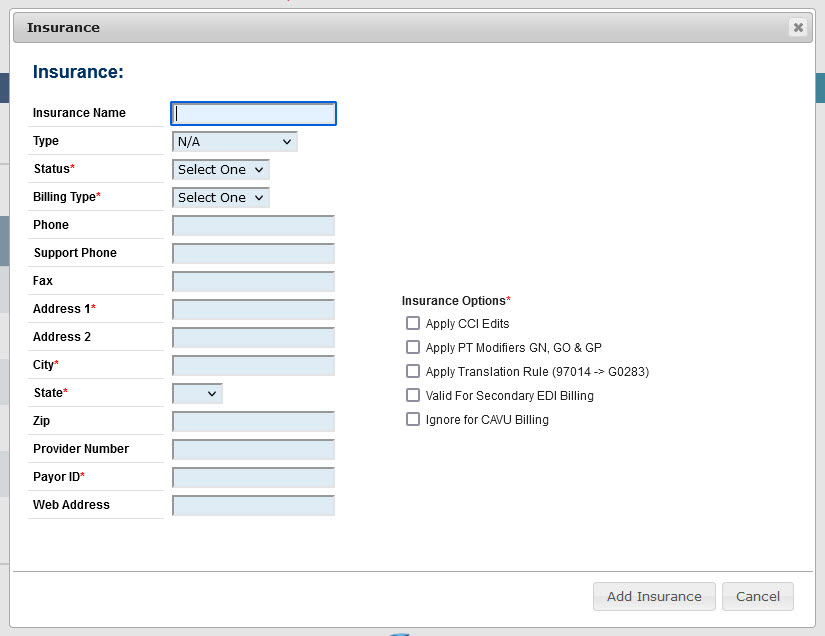Click the Cancel button

tap(758, 596)
